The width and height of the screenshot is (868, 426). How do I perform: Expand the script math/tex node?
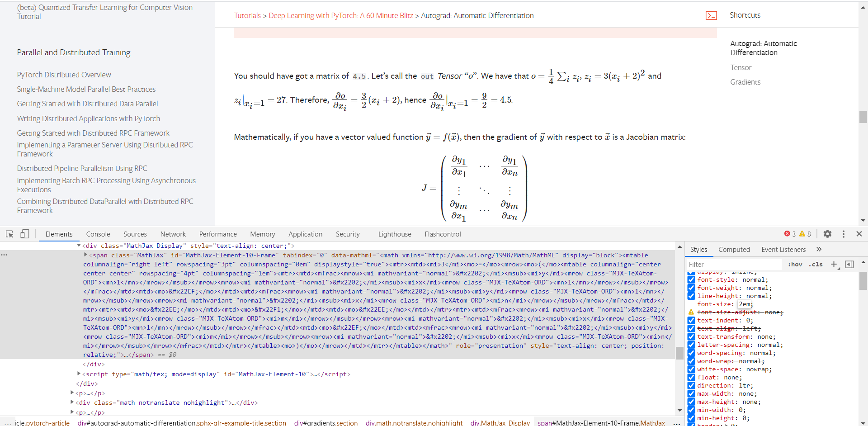[79, 374]
